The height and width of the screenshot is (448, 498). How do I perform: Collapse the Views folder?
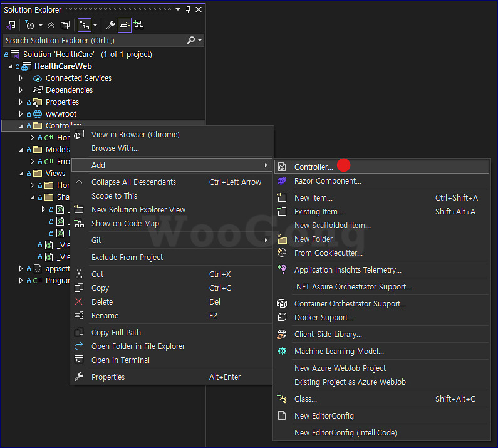[x=21, y=174]
